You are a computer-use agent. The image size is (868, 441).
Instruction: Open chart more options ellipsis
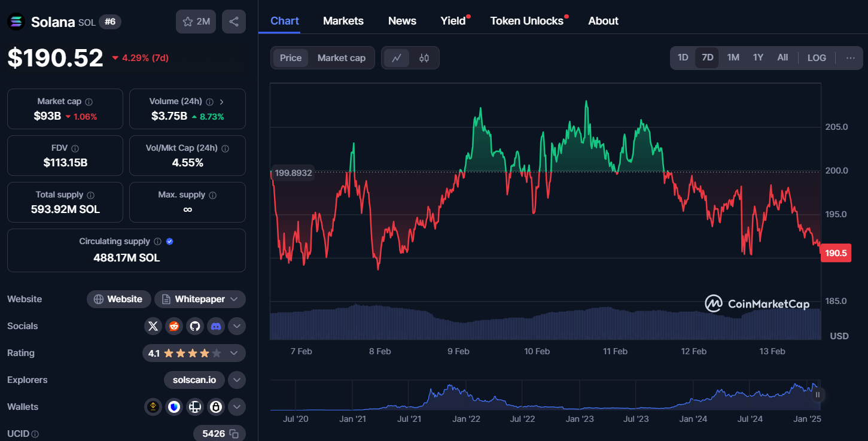click(x=851, y=58)
